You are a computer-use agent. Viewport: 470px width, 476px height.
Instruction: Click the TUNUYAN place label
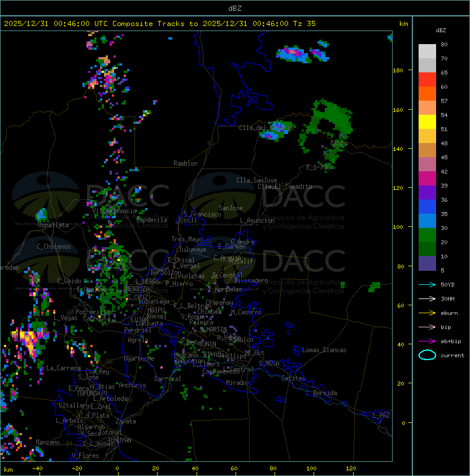[x=120, y=440]
